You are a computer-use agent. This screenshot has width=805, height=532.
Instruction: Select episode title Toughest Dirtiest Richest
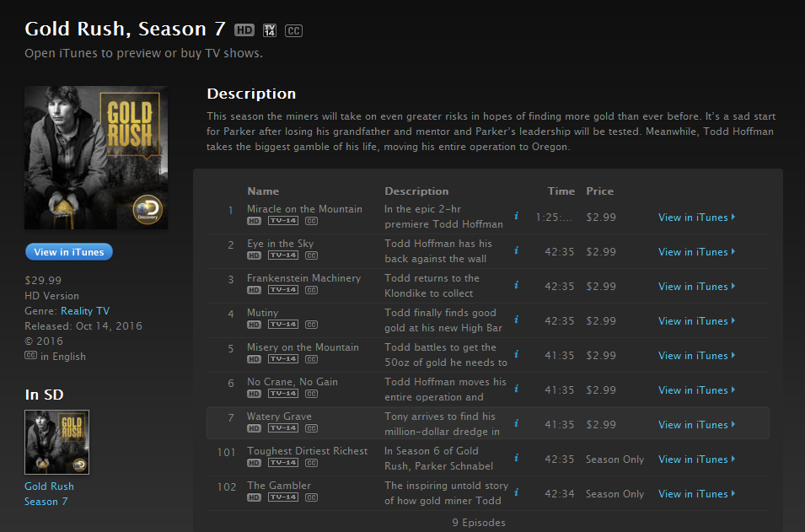tap(307, 450)
